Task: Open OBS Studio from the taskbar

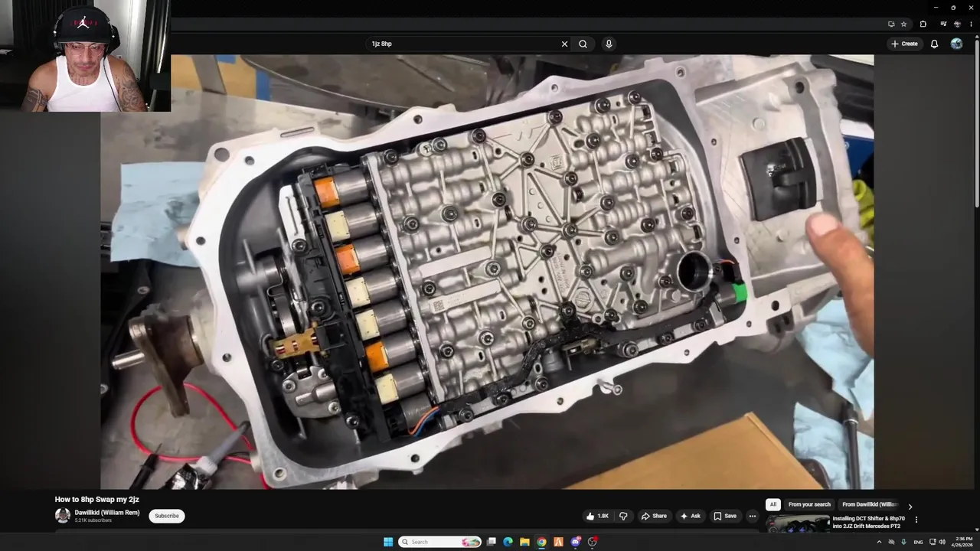Action: click(592, 542)
